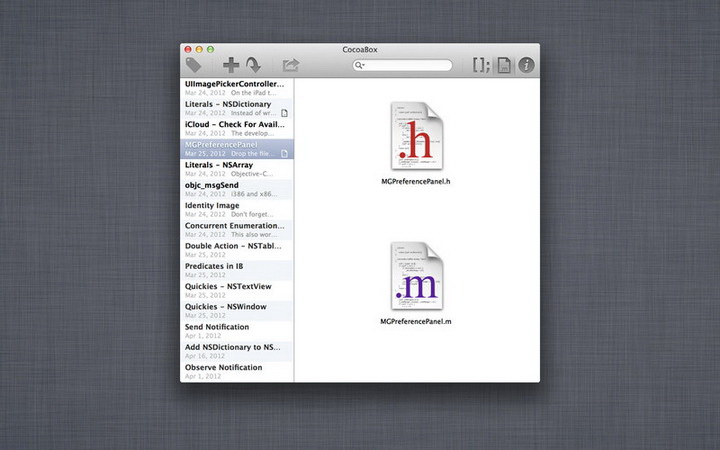Select the Quickies – NSWindow entry
Screen dimensions: 720x450
click(237, 310)
